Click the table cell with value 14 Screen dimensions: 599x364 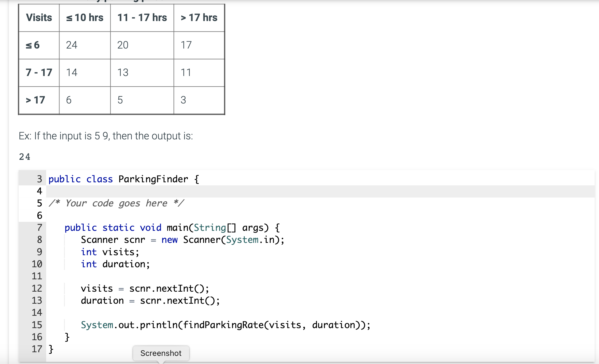[x=85, y=73]
